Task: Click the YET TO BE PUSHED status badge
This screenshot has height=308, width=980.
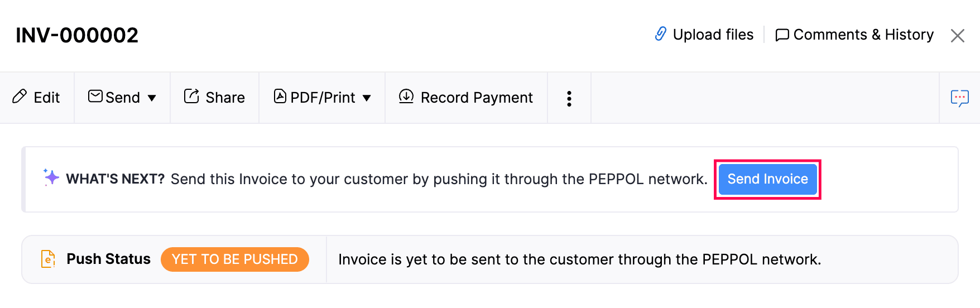Action: pos(234,259)
